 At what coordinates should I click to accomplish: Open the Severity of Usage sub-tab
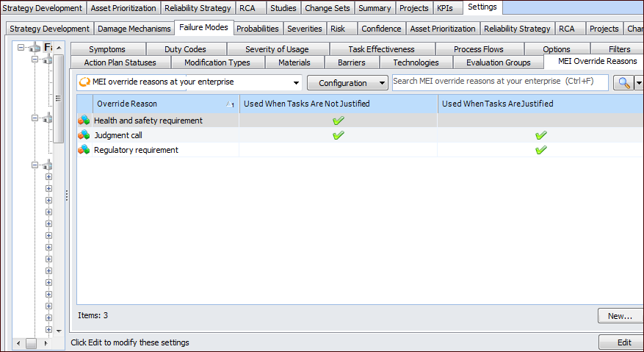click(x=277, y=49)
